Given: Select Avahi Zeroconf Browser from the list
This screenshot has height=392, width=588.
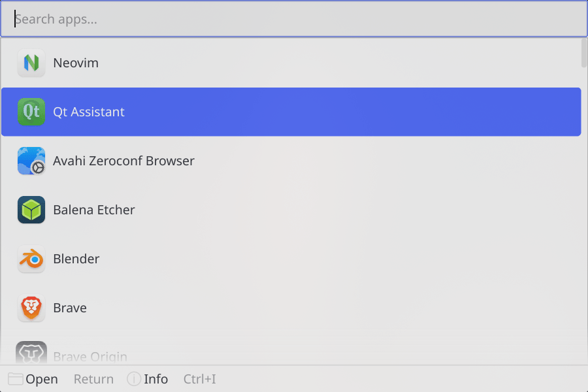Looking at the screenshot, I should coord(291,161).
